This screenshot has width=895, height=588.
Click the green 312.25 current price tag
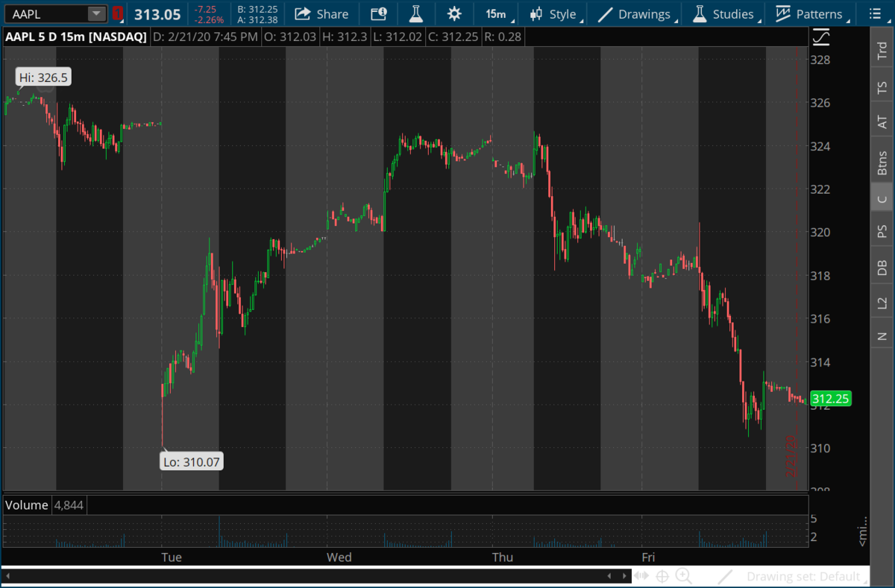pos(831,399)
